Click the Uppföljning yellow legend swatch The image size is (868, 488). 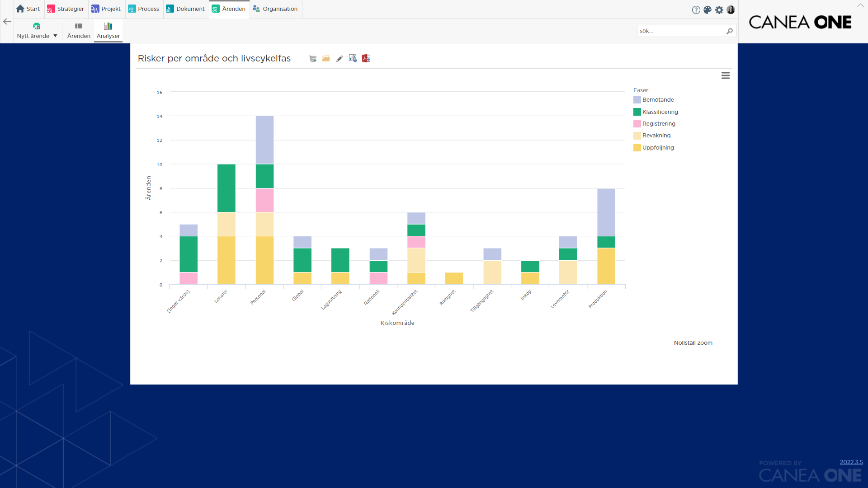(637, 148)
